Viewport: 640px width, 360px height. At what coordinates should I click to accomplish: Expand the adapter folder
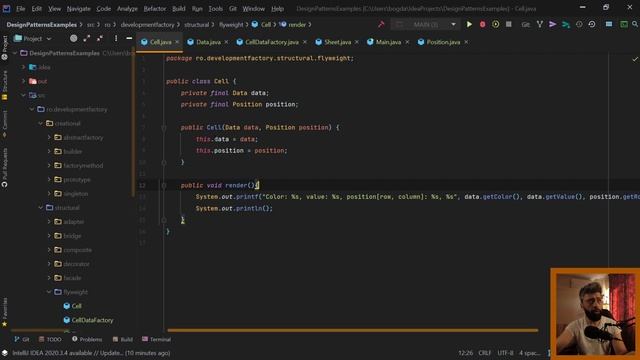tap(49, 222)
